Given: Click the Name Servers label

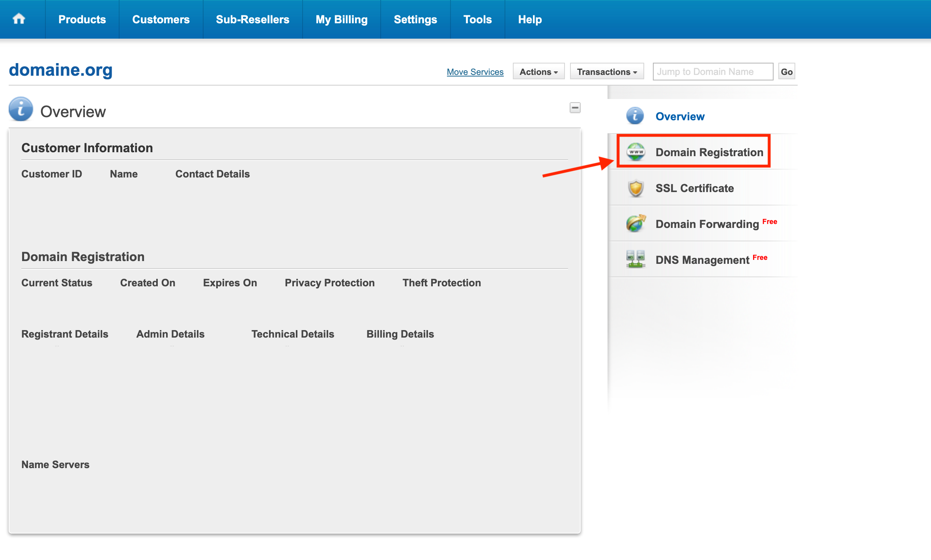Looking at the screenshot, I should tap(55, 465).
